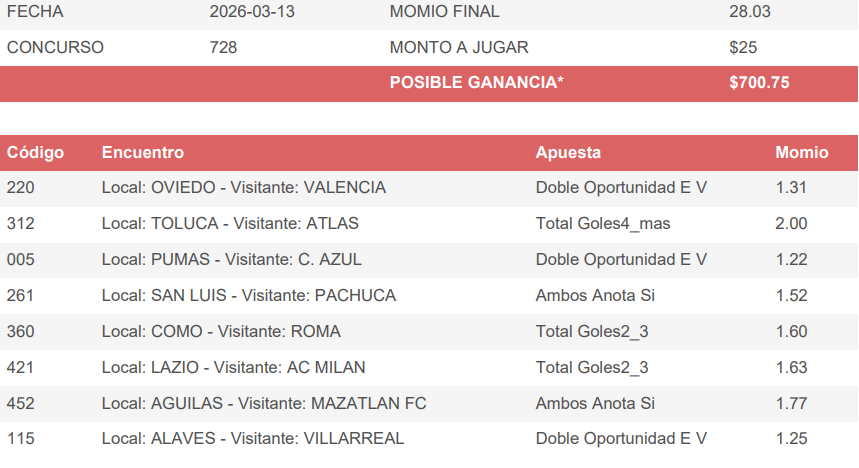
Task: Click the POSIBLE GANANCIA label
Action: pyautogui.click(x=476, y=83)
